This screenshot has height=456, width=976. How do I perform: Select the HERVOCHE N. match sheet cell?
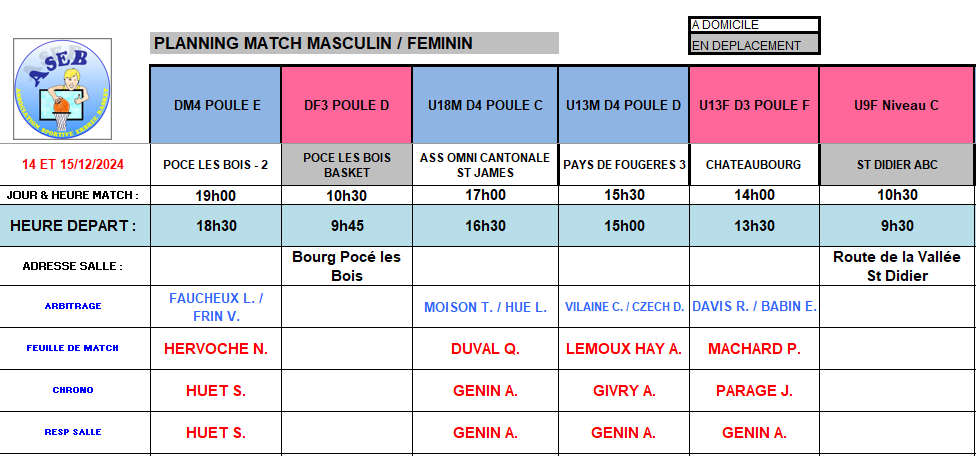click(216, 349)
